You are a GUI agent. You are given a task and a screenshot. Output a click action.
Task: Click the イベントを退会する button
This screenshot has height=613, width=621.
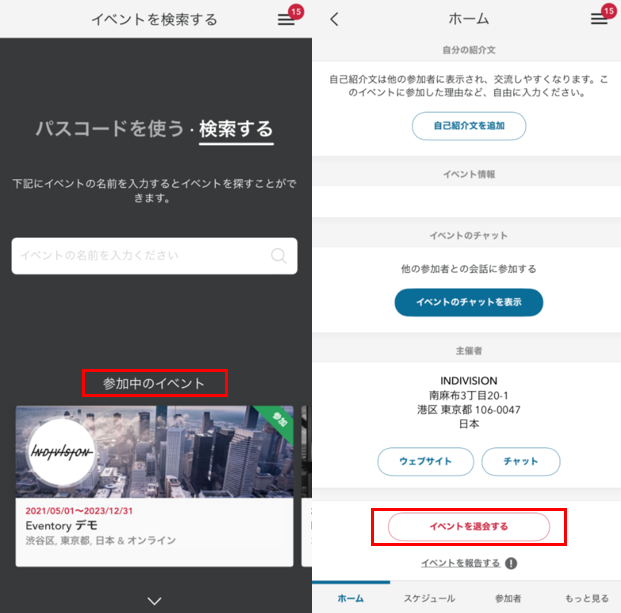(469, 527)
